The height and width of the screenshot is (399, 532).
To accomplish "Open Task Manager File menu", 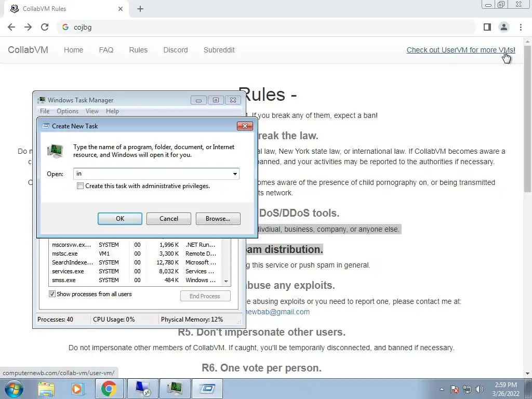I will click(45, 111).
